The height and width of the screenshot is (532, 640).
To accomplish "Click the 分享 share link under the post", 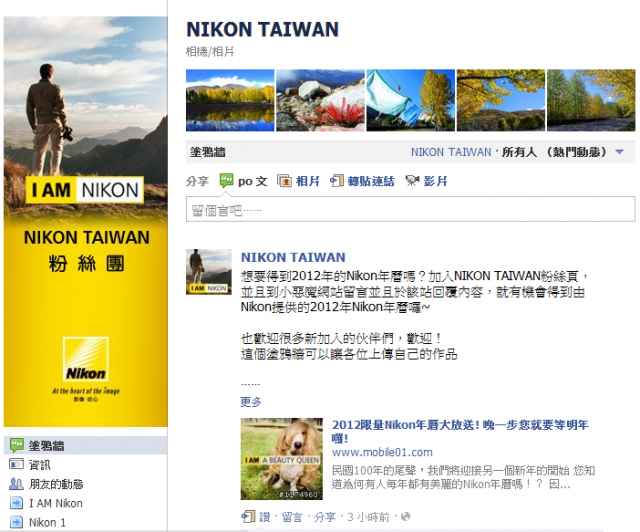I will coord(324,517).
